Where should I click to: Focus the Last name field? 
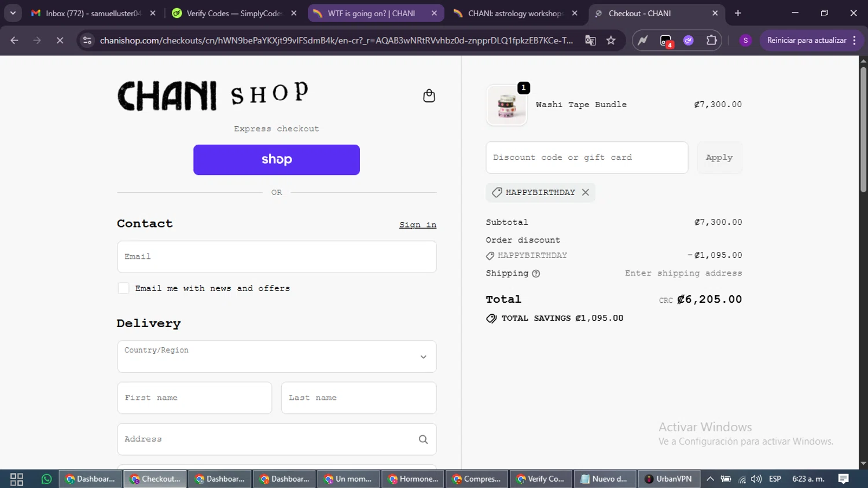pos(359,398)
